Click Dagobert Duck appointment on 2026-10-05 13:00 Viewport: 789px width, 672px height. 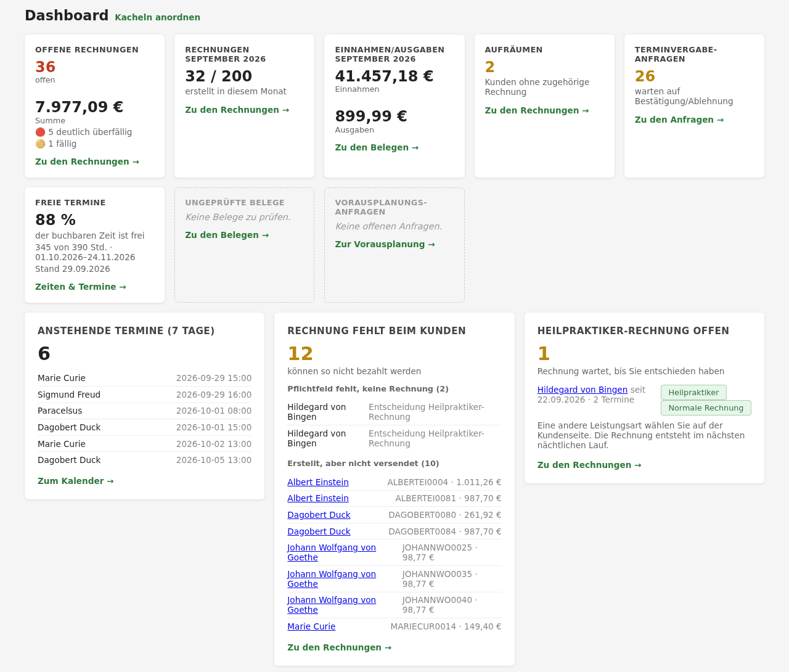pyautogui.click(x=144, y=460)
